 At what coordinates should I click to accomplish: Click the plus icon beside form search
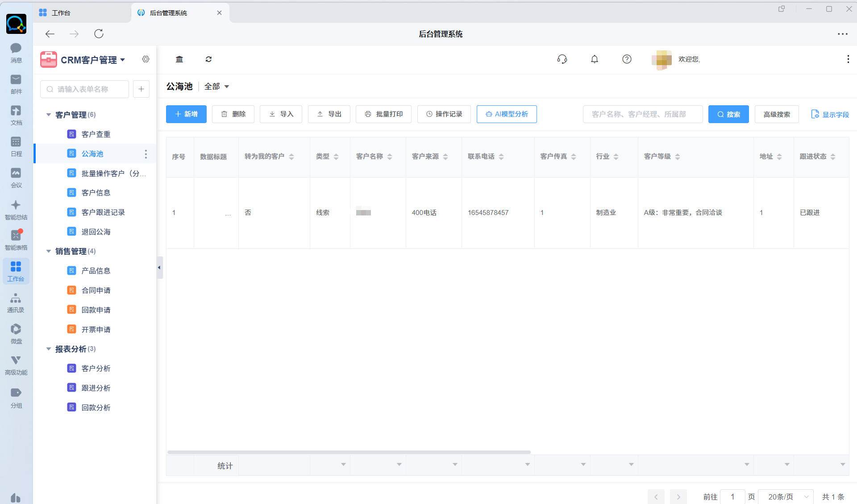141,89
